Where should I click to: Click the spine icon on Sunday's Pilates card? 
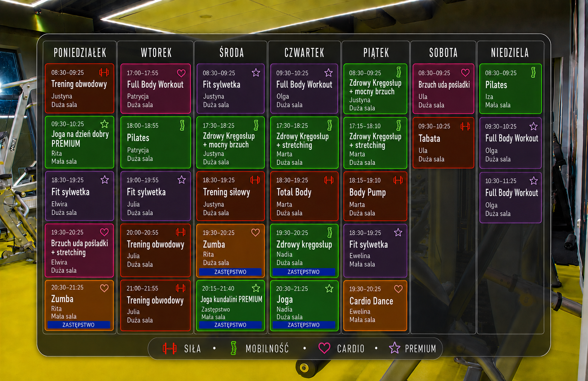[x=533, y=72]
